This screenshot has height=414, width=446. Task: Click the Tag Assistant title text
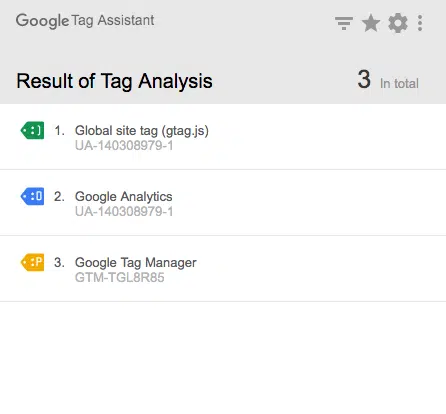[x=113, y=21]
